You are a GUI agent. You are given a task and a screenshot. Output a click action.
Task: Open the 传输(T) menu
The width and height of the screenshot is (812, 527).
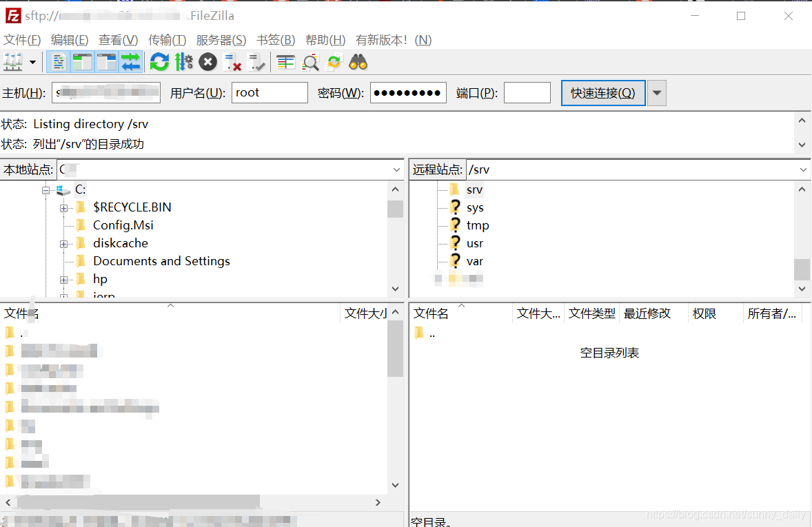coord(167,40)
